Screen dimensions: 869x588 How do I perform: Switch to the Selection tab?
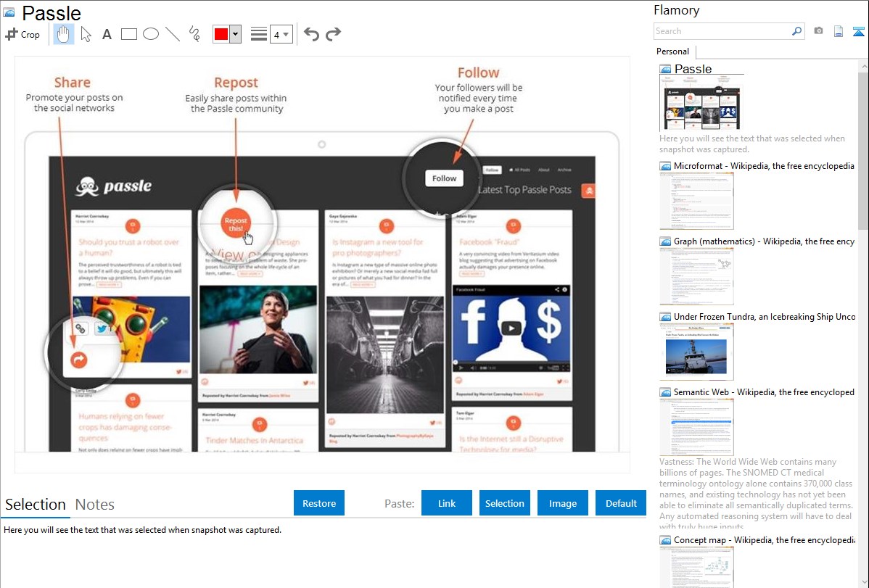[36, 505]
